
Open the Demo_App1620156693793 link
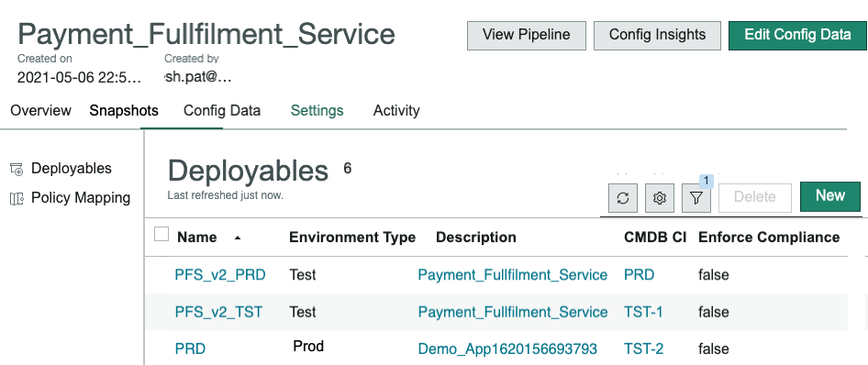[507, 349]
